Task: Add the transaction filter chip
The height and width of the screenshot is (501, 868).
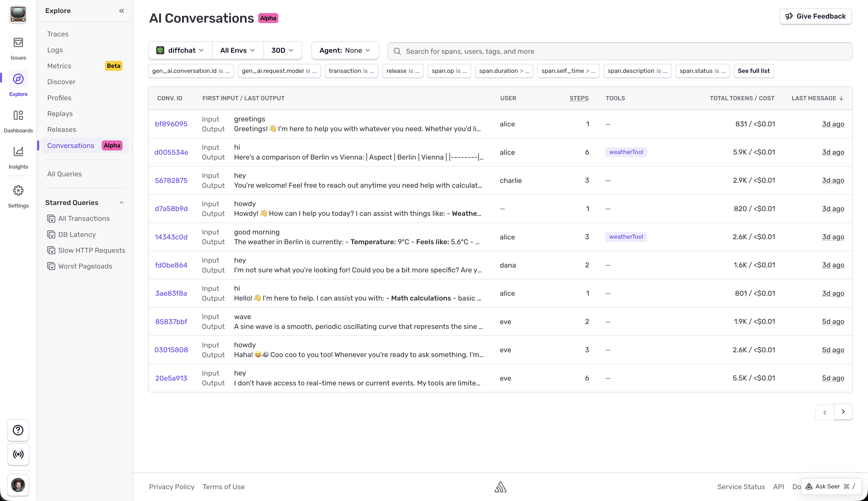Action: (351, 71)
